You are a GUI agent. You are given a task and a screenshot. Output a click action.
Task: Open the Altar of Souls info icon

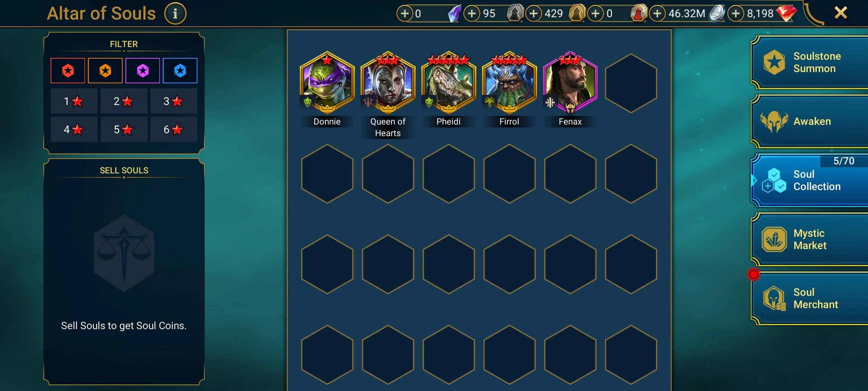175,14
